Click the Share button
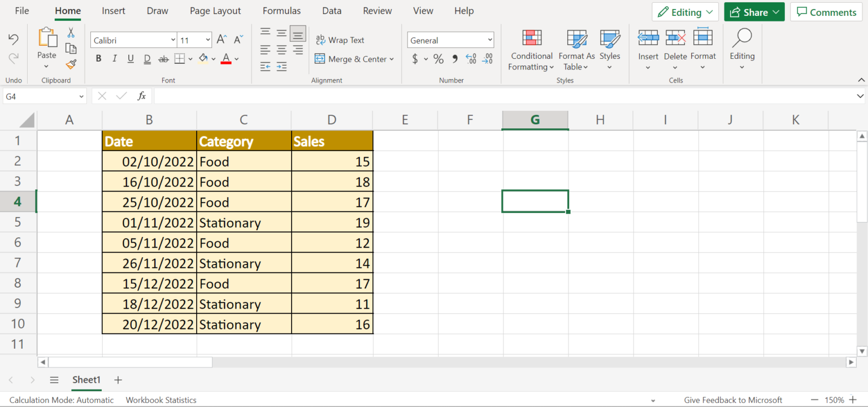Screen dimensions: 868x407 pyautogui.click(x=754, y=11)
